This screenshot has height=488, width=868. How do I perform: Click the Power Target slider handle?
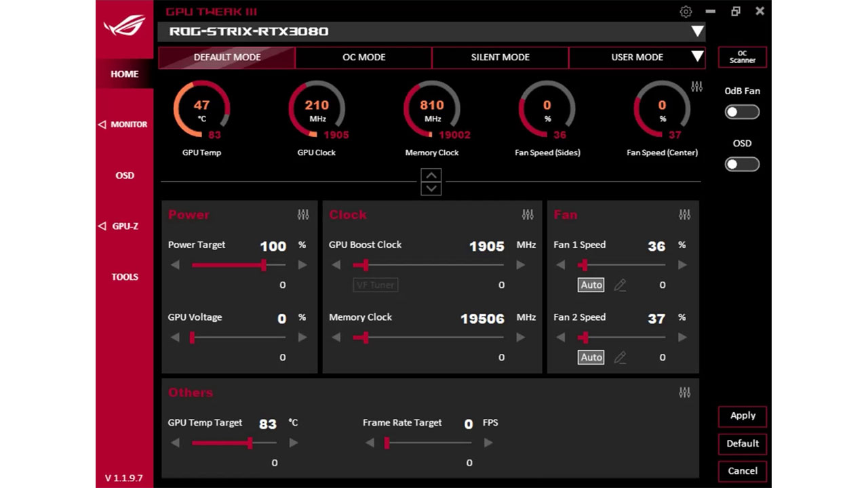[264, 265]
